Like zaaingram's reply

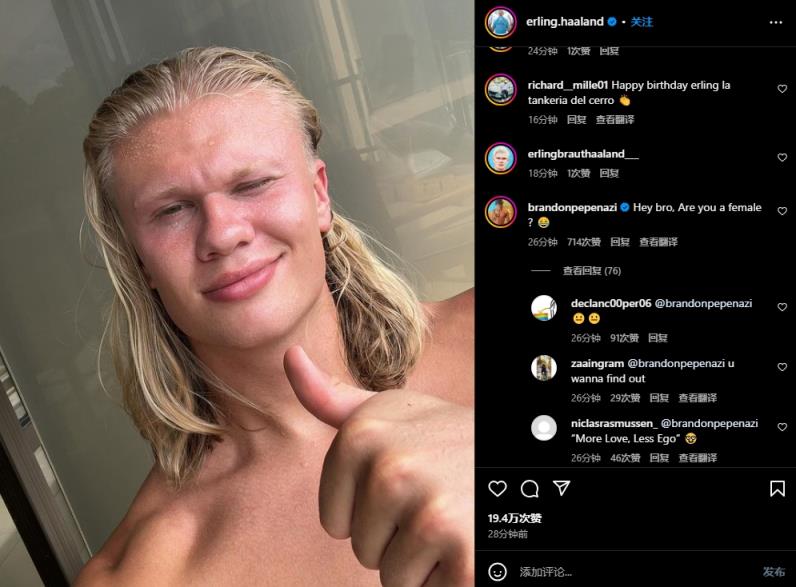pyautogui.click(x=782, y=367)
